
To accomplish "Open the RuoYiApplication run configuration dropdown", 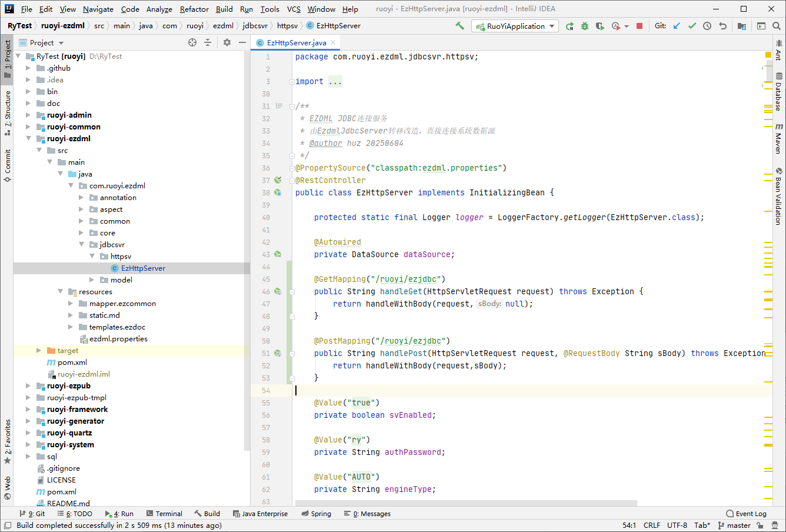I will (x=515, y=26).
